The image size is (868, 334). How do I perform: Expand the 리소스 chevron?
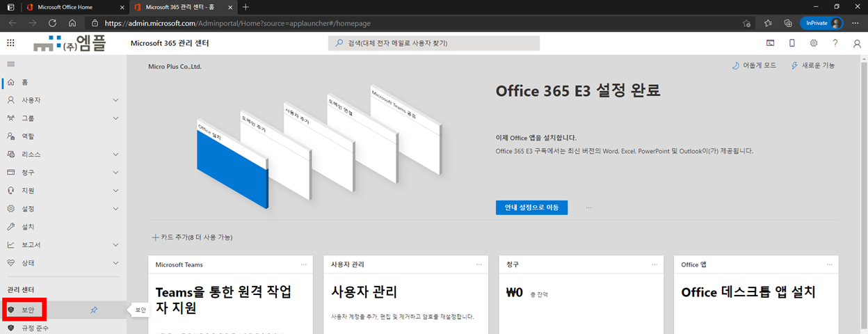(115, 154)
